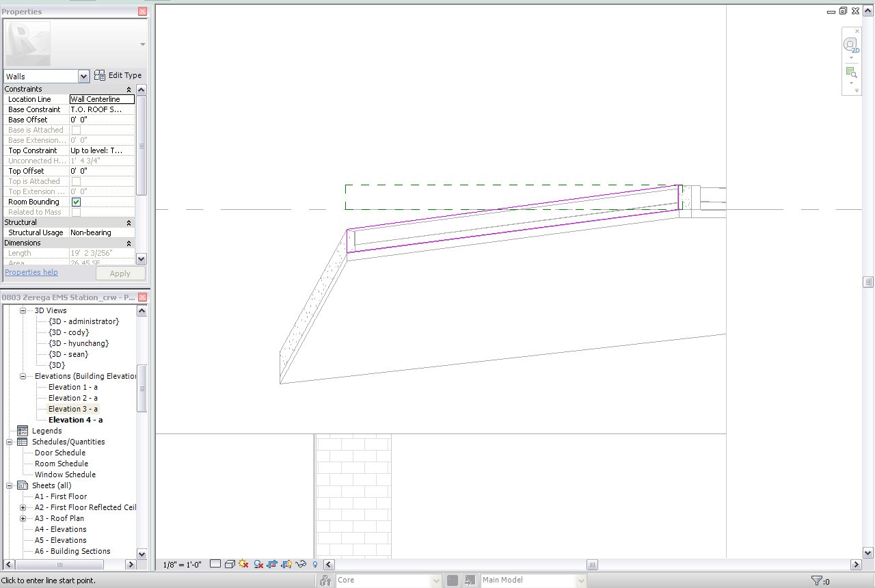This screenshot has width=875, height=588.
Task: Collapse the Elevations (Building Elevation) node
Action: [23, 376]
